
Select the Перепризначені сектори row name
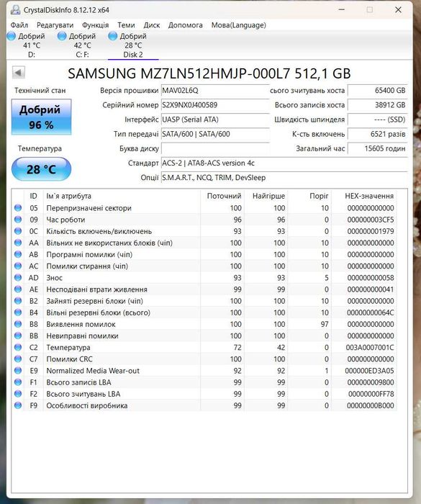click(x=89, y=208)
